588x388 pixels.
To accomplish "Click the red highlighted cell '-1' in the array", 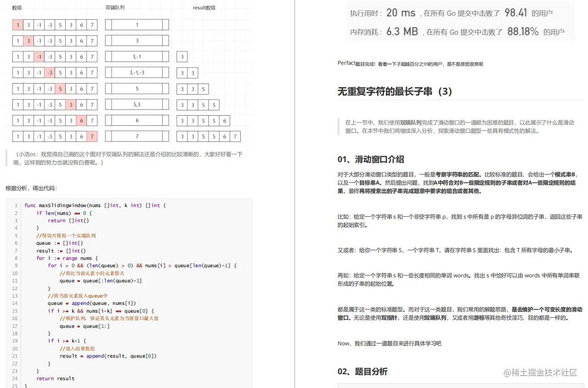I will 39,57.
